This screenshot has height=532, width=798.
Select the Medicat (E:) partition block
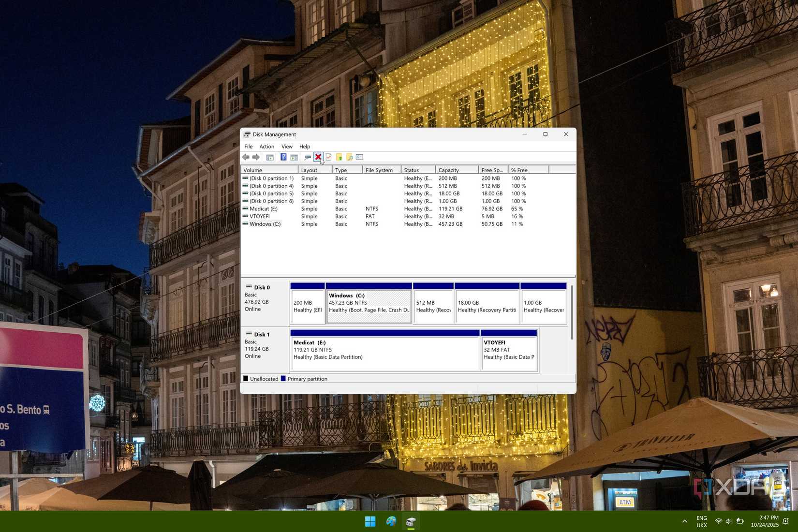[x=385, y=350]
